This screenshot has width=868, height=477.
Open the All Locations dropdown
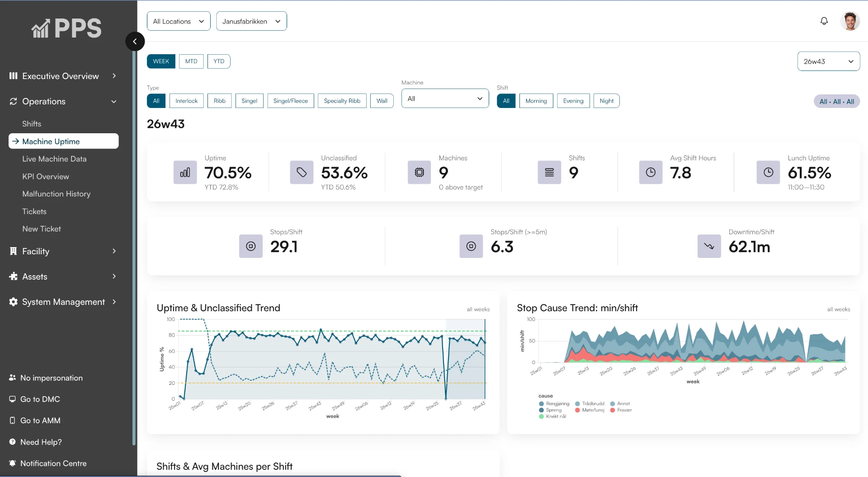point(179,21)
